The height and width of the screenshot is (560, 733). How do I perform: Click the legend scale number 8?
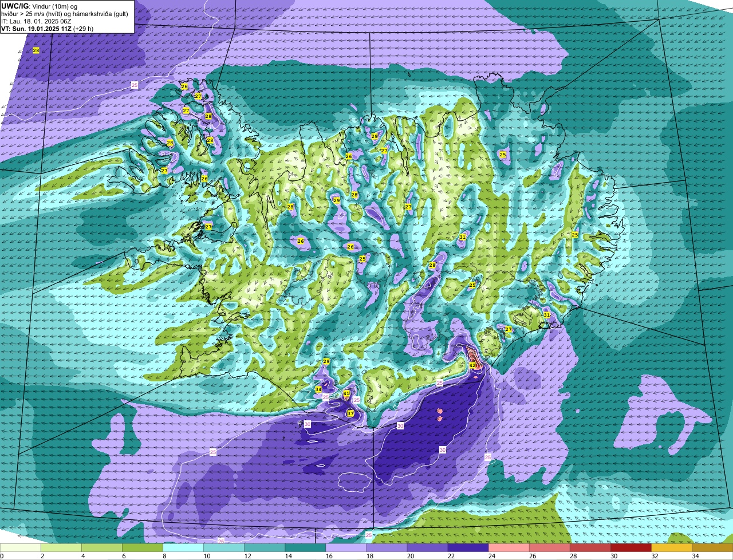[x=164, y=556]
